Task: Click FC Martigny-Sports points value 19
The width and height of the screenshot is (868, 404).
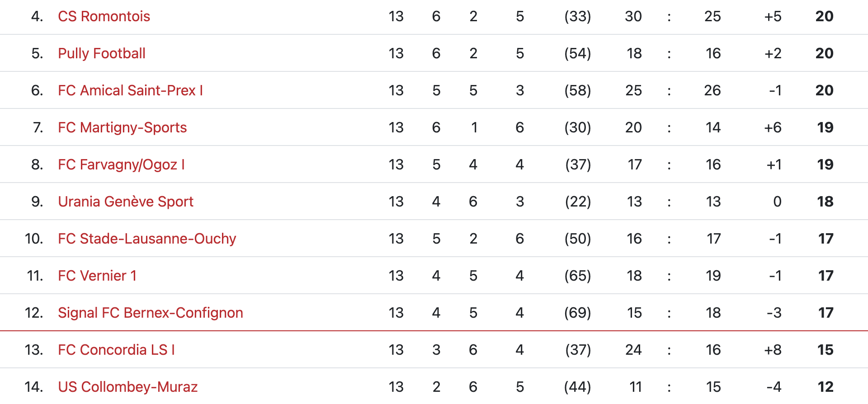Action: [825, 128]
